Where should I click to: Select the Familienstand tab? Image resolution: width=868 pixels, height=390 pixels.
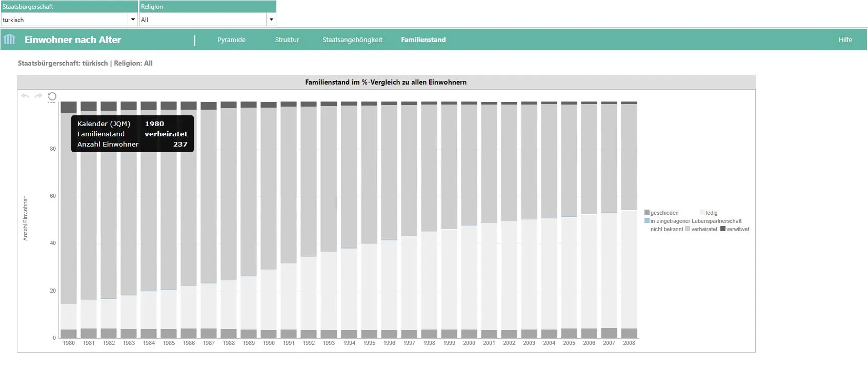click(423, 40)
